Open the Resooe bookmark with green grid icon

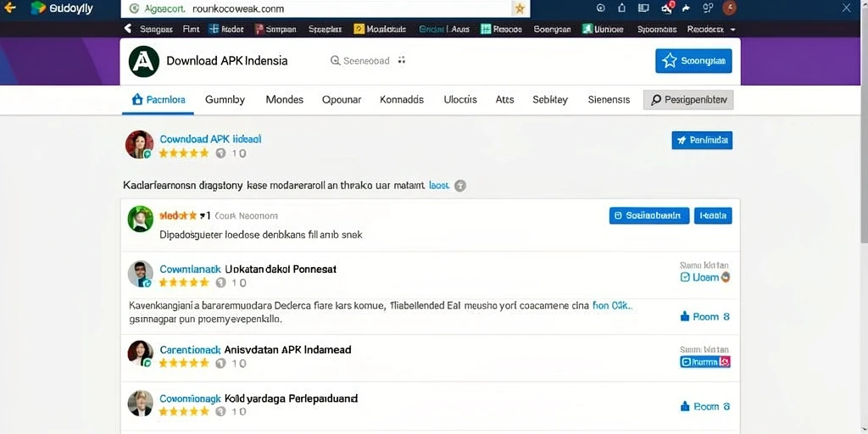pyautogui.click(x=501, y=30)
